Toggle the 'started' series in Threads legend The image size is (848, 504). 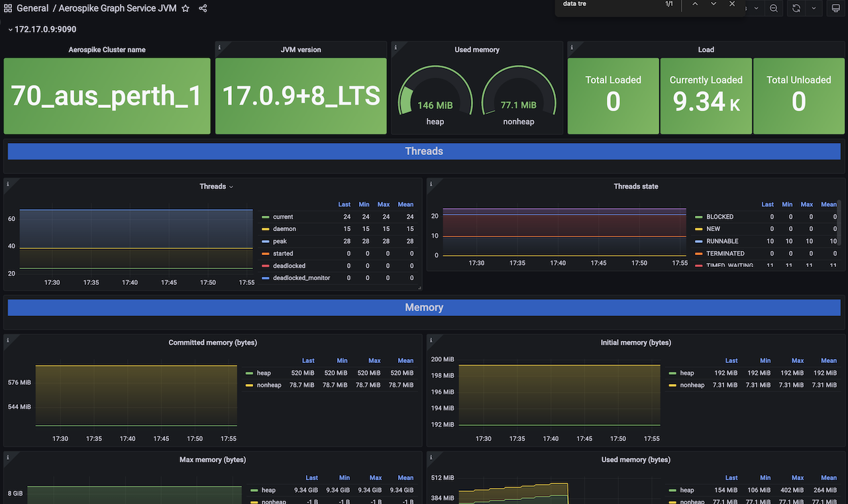click(x=283, y=254)
